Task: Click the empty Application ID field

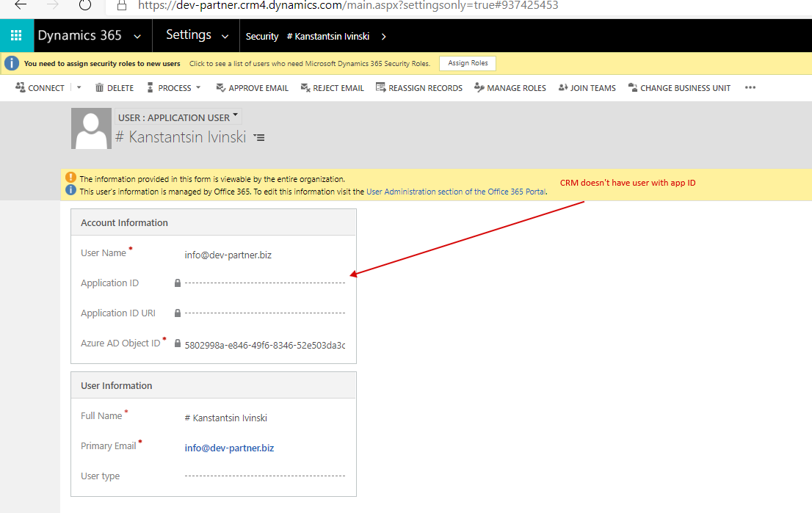Action: pyautogui.click(x=264, y=283)
